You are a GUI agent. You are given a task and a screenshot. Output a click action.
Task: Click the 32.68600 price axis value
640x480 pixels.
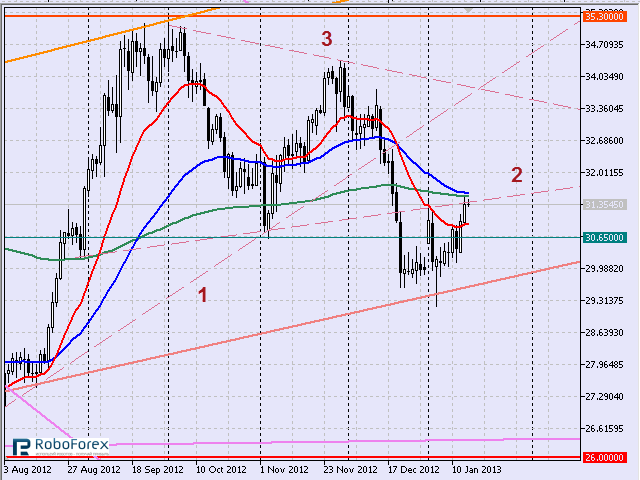[604, 141]
